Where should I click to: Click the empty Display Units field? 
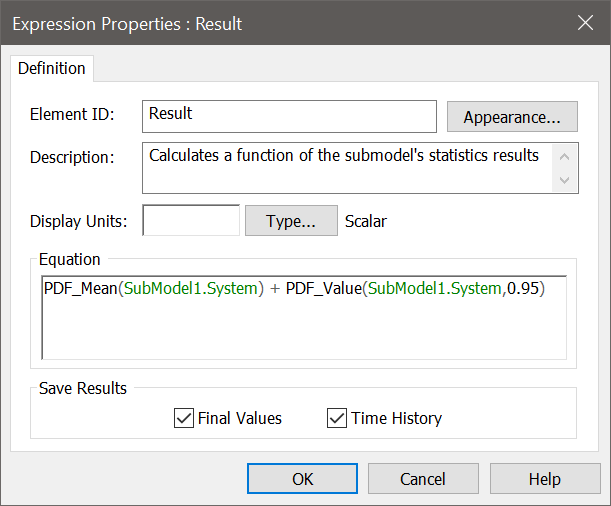tap(191, 220)
